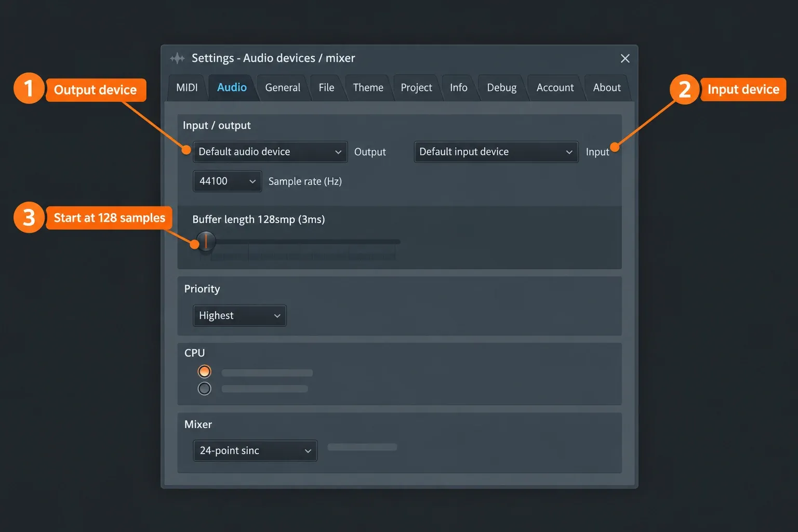Screen dimensions: 798x532
Task: Open the Theme settings tab
Action: (368, 88)
